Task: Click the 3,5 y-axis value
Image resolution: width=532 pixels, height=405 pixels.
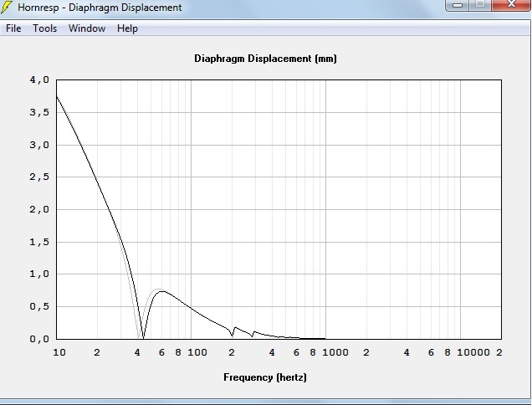Action: [39, 112]
